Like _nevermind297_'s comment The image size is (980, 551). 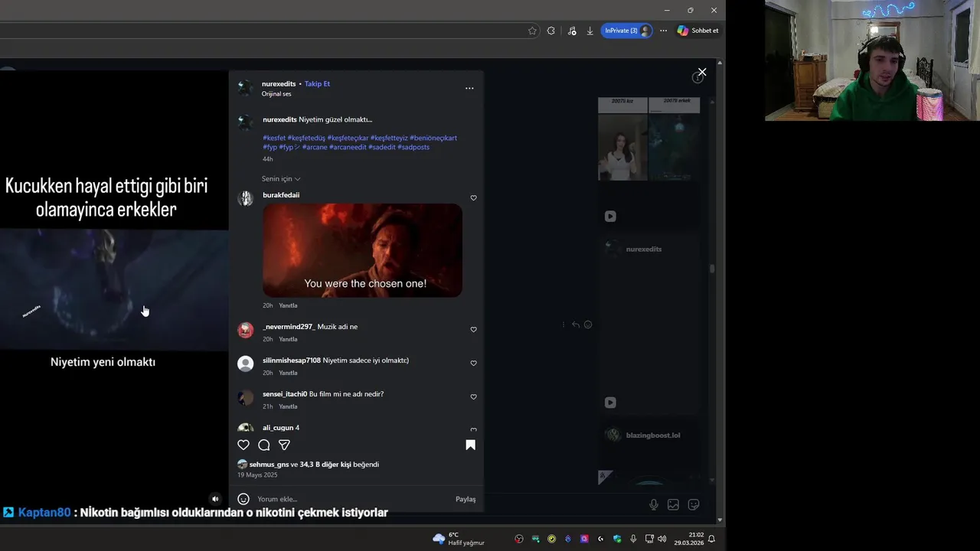point(473,330)
